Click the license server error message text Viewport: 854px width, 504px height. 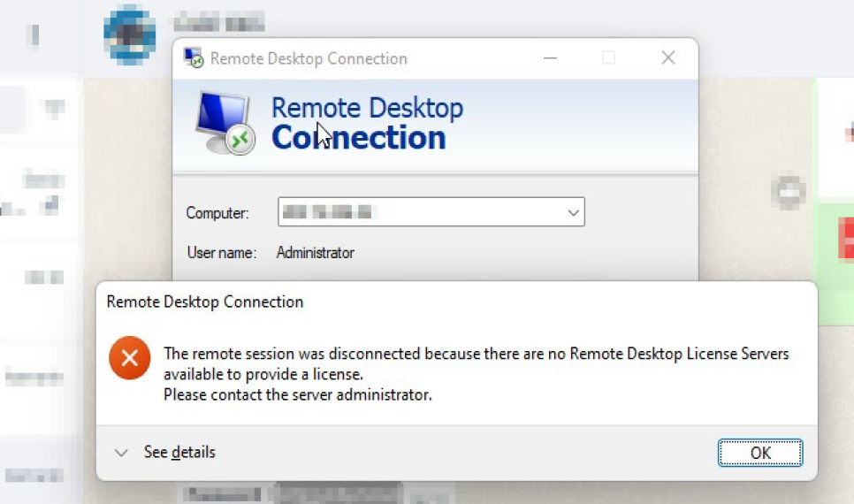[476, 355]
